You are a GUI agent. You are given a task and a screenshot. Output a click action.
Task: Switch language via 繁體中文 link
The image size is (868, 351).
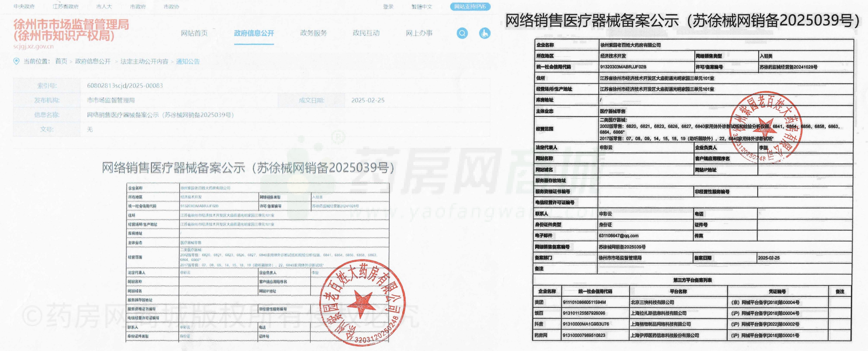coord(422,7)
